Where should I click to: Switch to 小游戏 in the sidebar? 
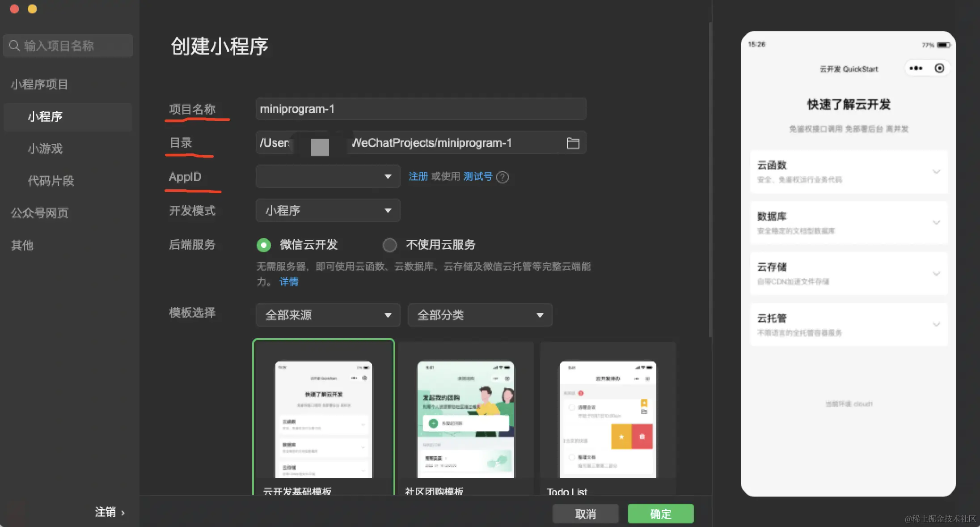(x=44, y=149)
